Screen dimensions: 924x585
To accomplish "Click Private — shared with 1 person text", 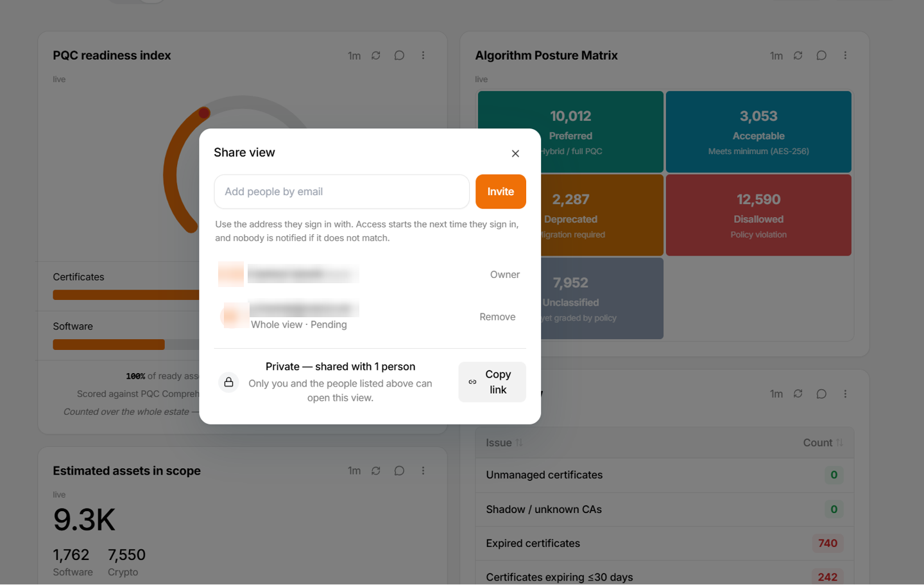I will click(340, 367).
